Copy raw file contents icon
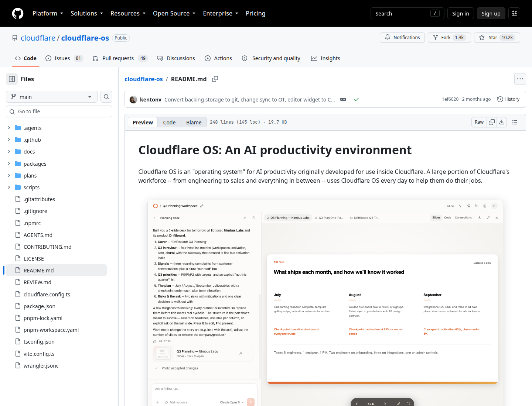 [x=492, y=122]
